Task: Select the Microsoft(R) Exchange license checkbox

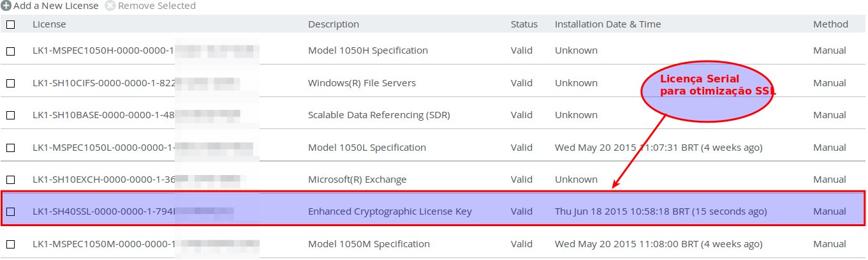Action: click(10, 180)
